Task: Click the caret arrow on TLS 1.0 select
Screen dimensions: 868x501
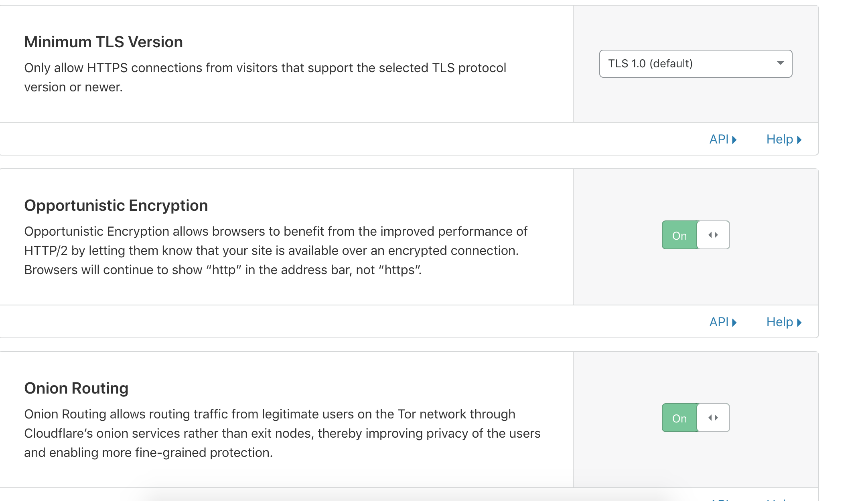Action: pyautogui.click(x=780, y=63)
